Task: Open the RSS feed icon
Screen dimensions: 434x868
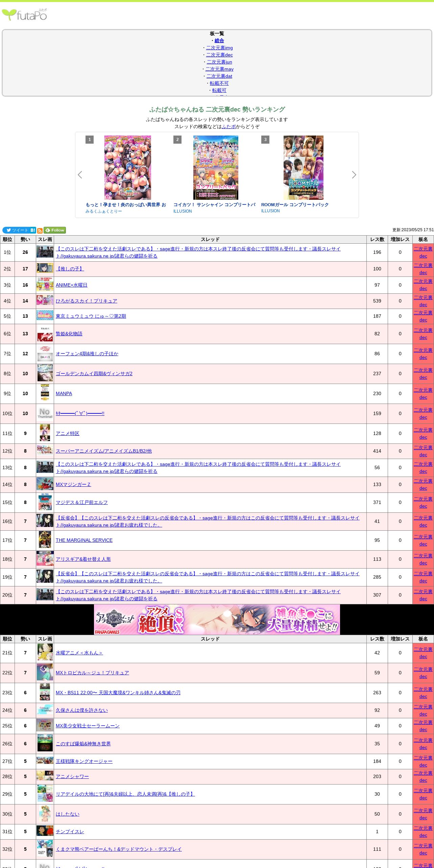Action: tap(40, 231)
